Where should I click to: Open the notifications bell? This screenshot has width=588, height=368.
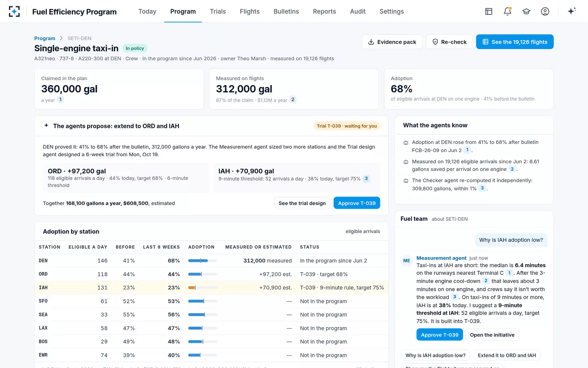[x=508, y=11]
